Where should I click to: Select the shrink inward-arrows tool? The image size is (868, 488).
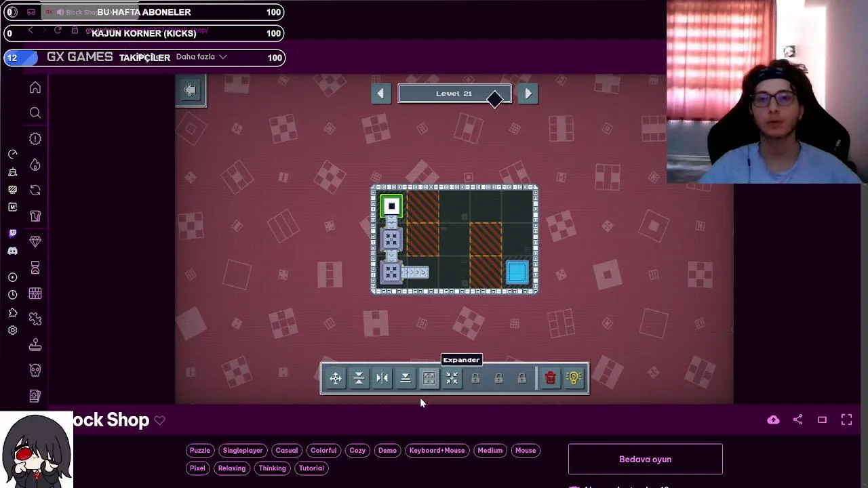[x=452, y=378]
